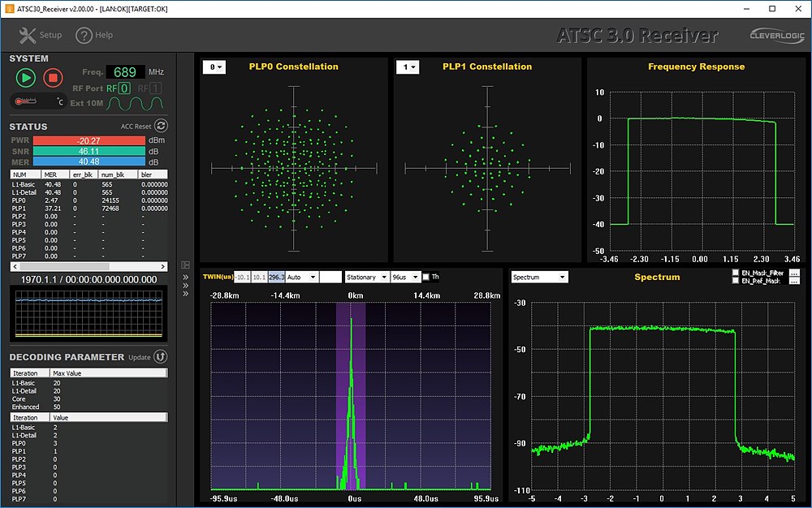Screen dimensions: 812x508
Task: Click the Decoding Parameter Update icon
Action: (x=161, y=356)
